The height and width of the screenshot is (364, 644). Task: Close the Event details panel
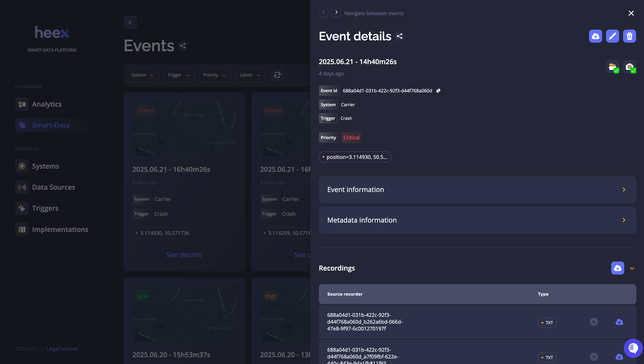631,13
